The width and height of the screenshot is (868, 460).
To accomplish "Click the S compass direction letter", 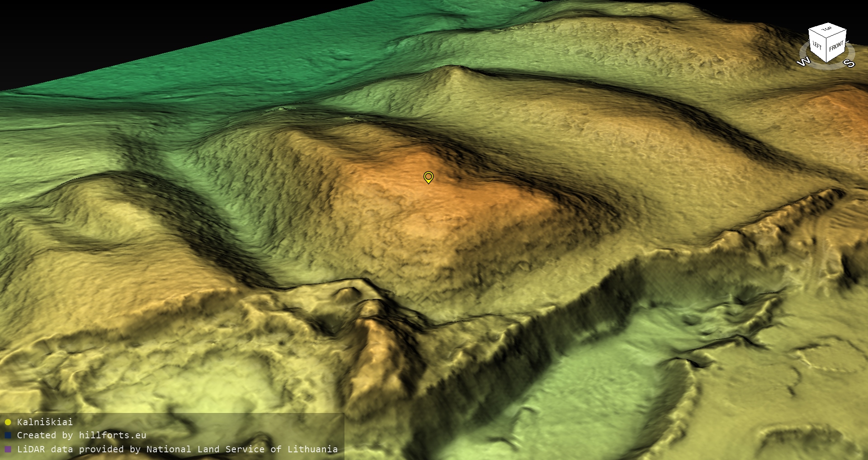I will (849, 63).
